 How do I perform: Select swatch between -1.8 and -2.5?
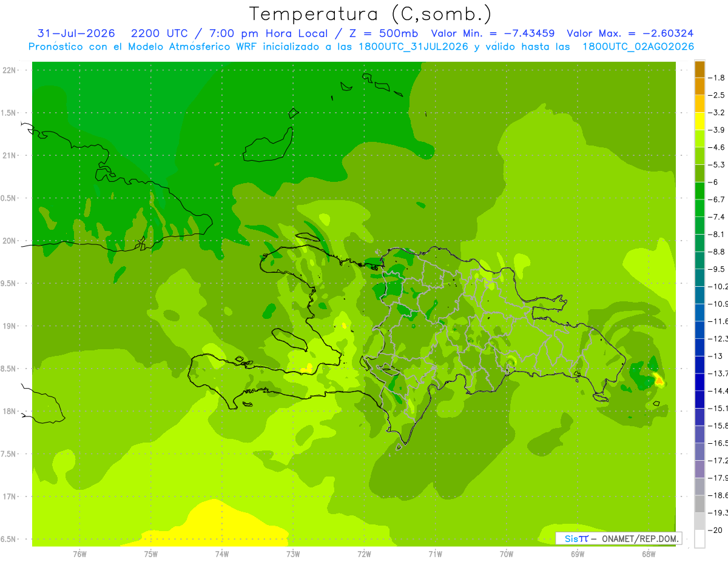click(699, 86)
